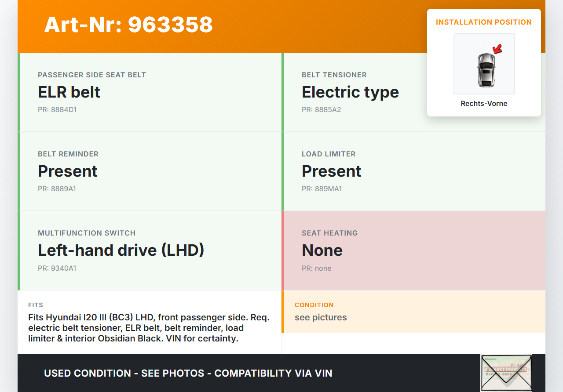
Task: Open the 'see pictures' condition text
Action: coord(321,317)
